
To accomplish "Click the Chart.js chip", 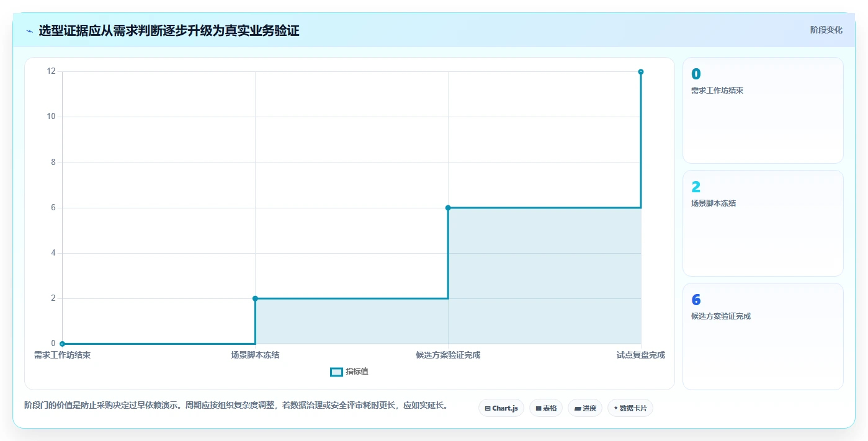I will [x=501, y=408].
